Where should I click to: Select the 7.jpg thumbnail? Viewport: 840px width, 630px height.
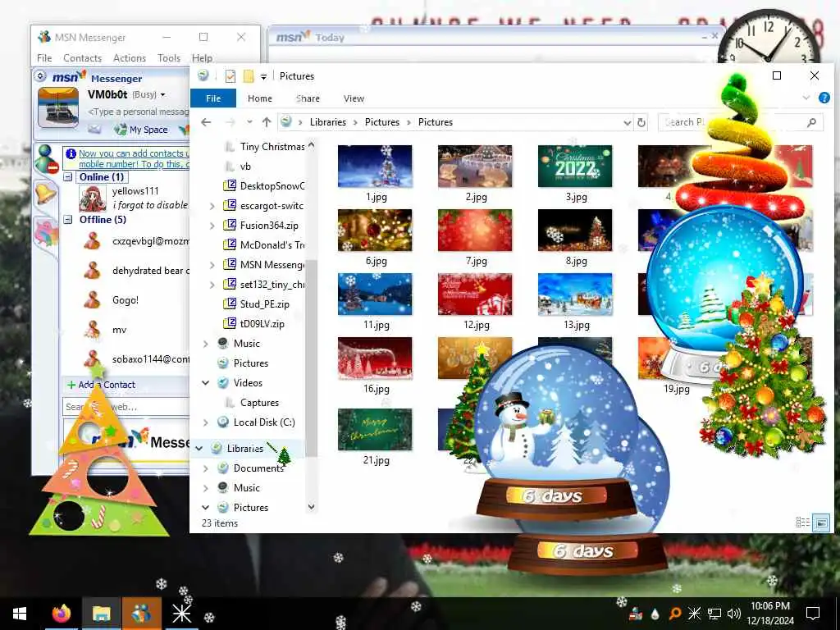(x=475, y=230)
